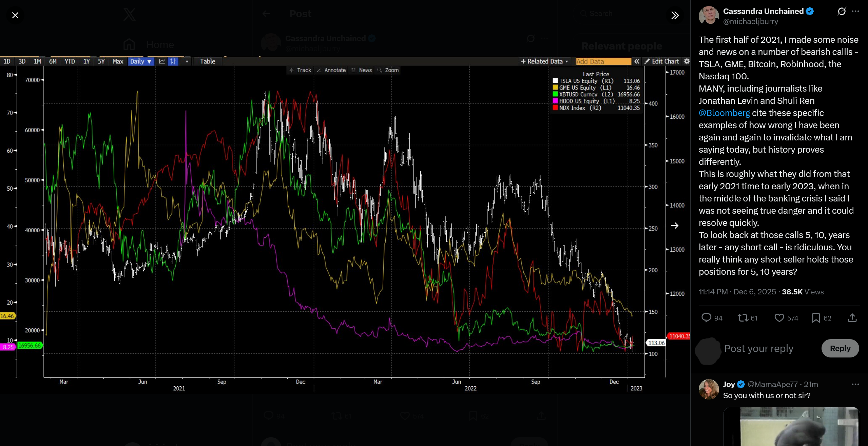868x446 pixels.
Task: Click the @michaeljburry handle
Action: 750,21
